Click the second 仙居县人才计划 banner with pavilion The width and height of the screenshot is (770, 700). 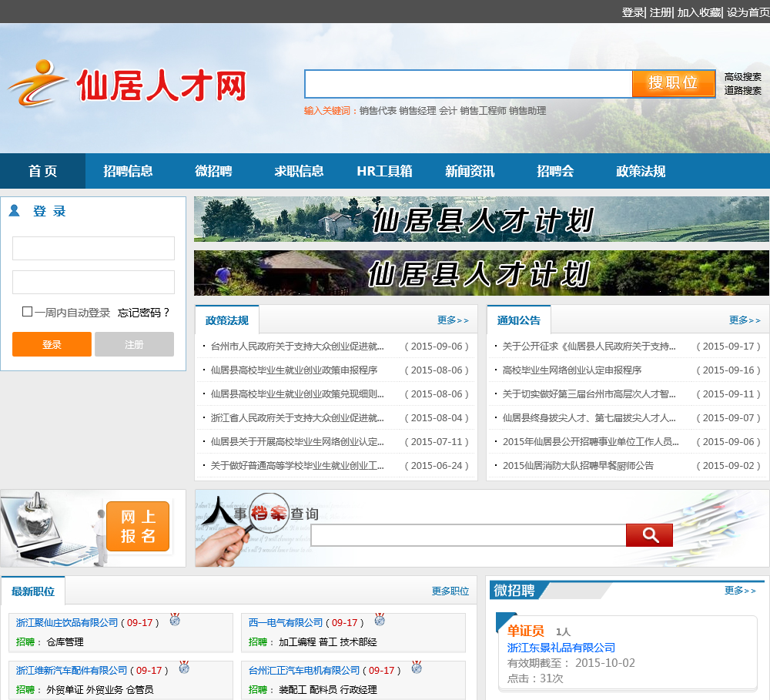click(x=481, y=273)
